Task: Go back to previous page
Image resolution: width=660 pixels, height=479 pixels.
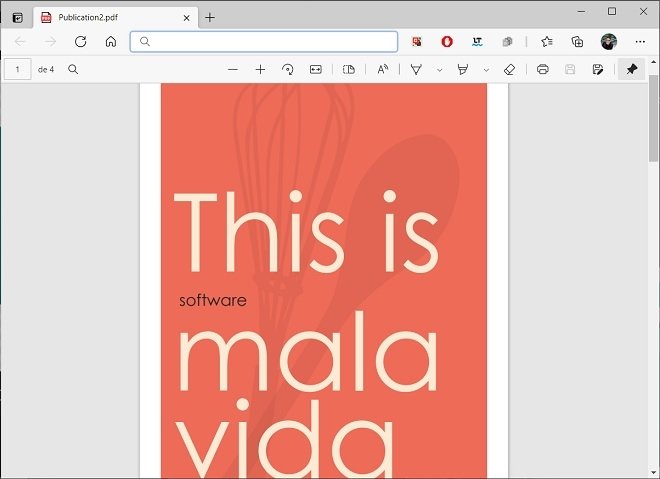Action: click(x=20, y=42)
